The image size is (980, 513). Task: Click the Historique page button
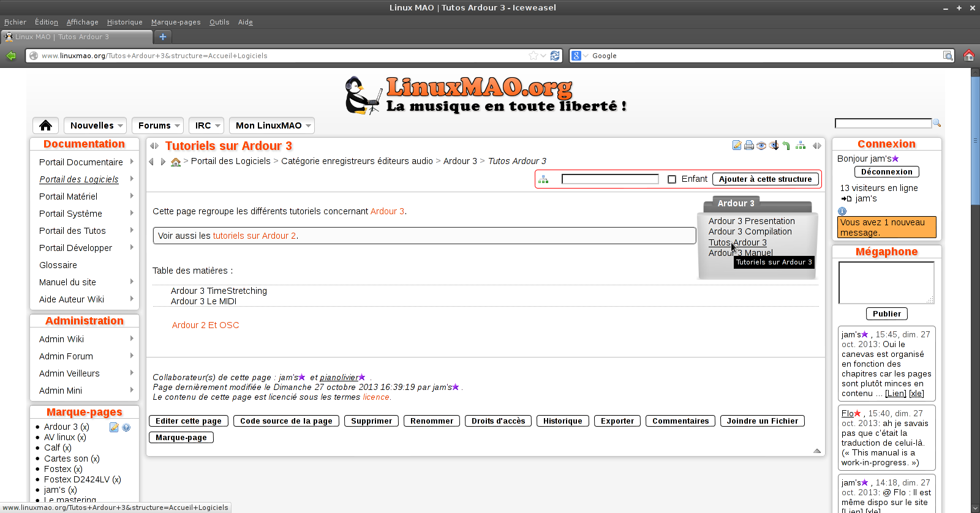click(563, 421)
